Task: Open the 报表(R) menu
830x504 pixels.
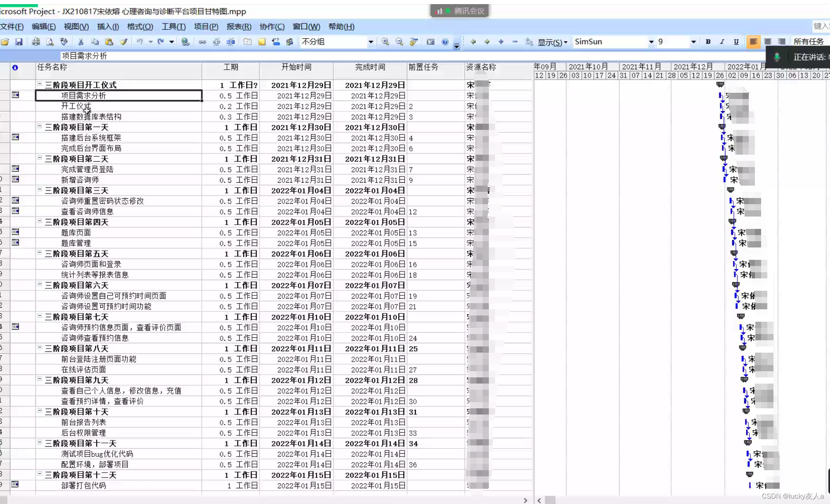Action: (x=238, y=26)
